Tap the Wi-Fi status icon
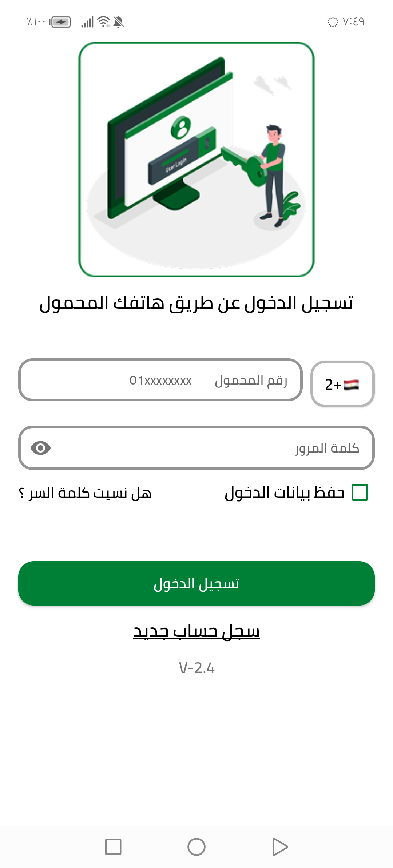Viewport: 393px width, 868px height. coord(104,22)
